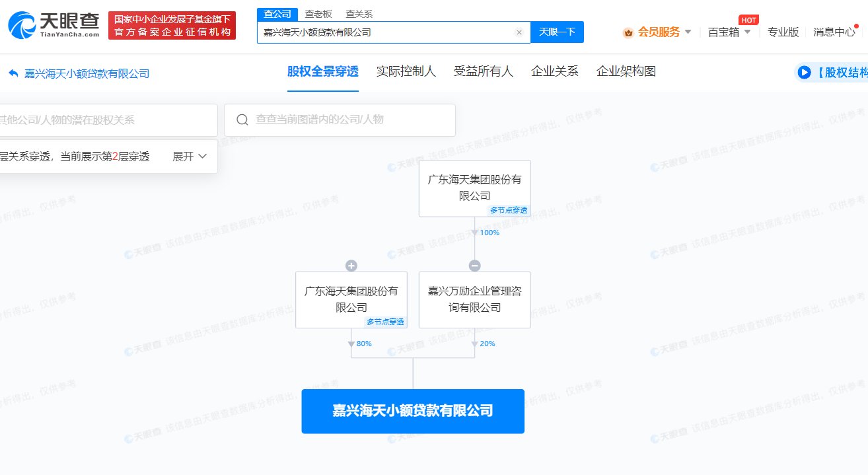Click the 国家中小企业发展子基金 red banner
Image resolution: width=868 pixels, height=475 pixels.
pyautogui.click(x=172, y=25)
